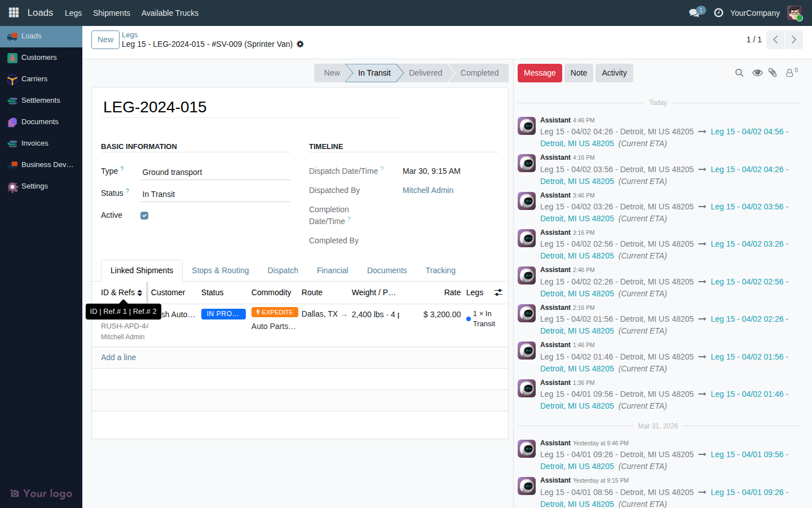Open the Mitchell Admin dispatcher link

[428, 190]
